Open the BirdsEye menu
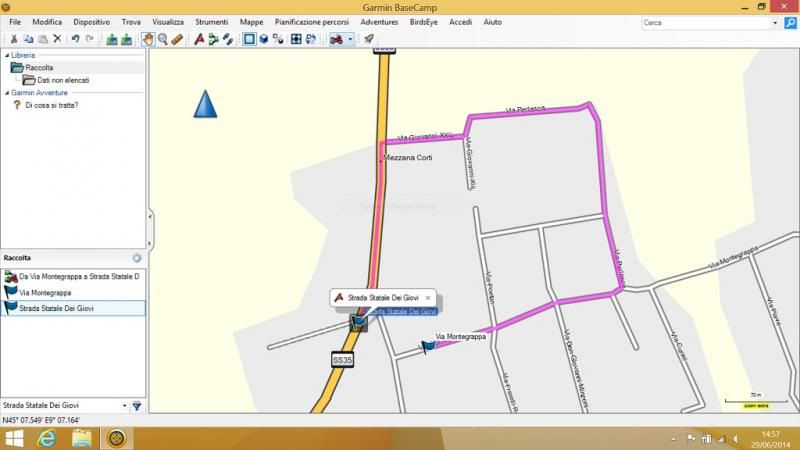 tap(423, 22)
